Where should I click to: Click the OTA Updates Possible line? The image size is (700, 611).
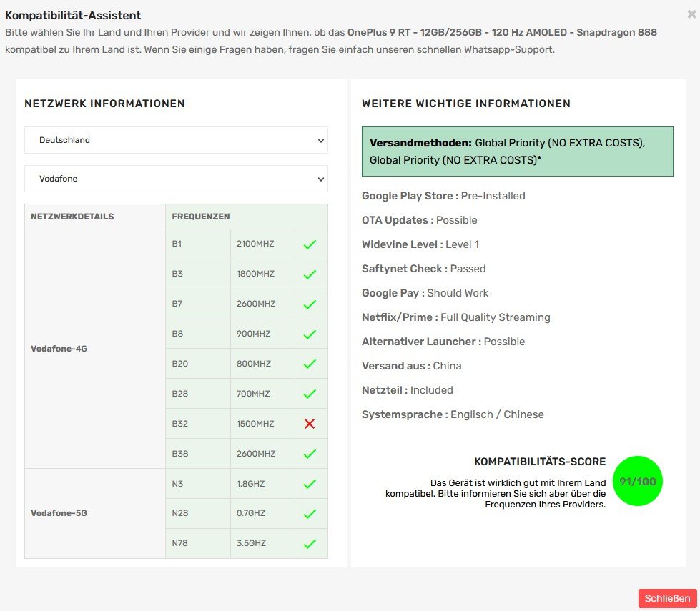point(419,220)
